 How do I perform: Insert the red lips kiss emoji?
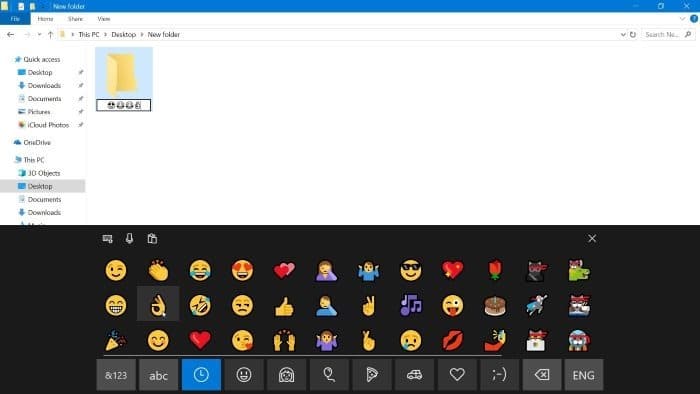pos(453,340)
